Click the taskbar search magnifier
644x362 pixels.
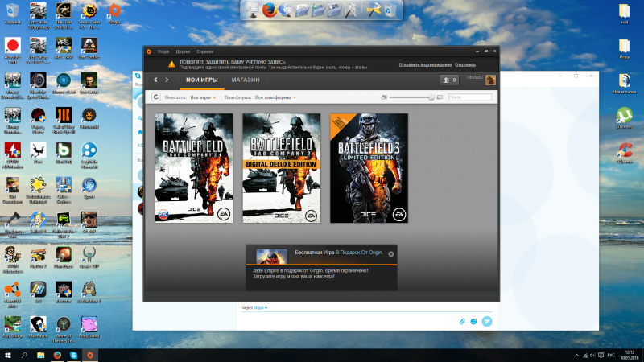click(24, 355)
